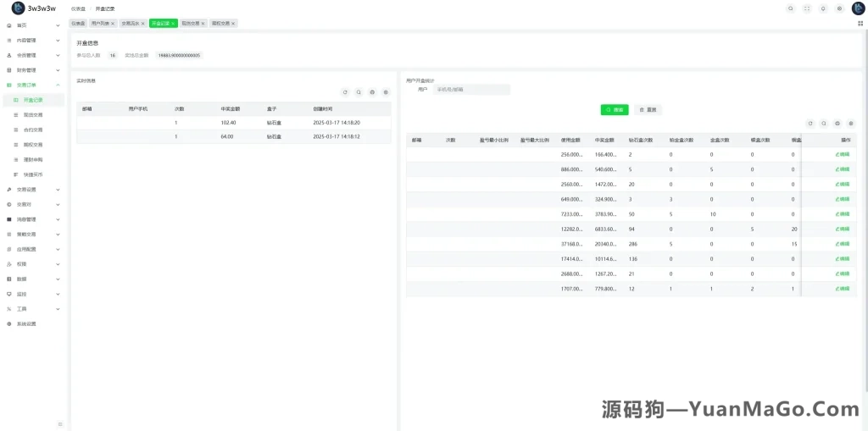Image resolution: width=868 pixels, height=431 pixels.
Task: Edit the row with 7233.00 used amount
Action: click(x=842, y=214)
